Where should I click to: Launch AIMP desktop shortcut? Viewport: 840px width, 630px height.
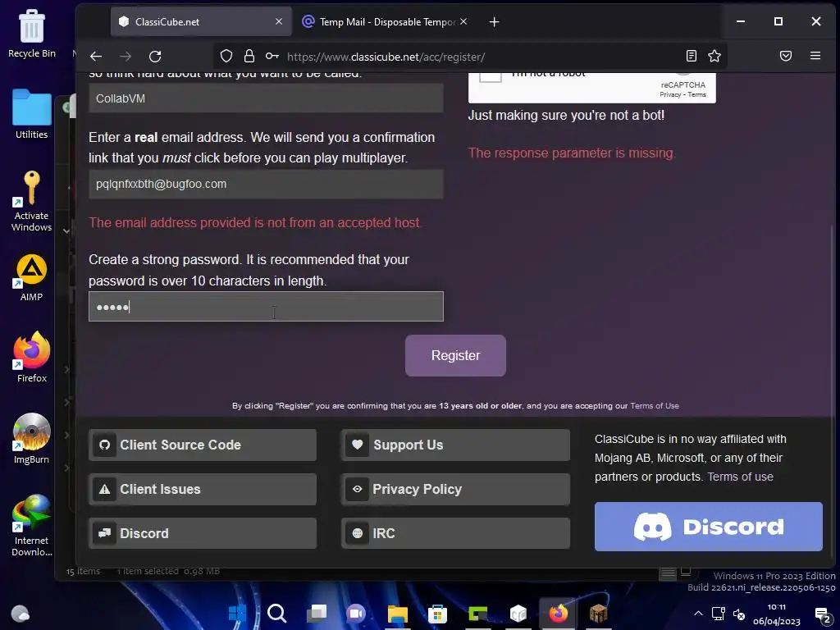32,277
